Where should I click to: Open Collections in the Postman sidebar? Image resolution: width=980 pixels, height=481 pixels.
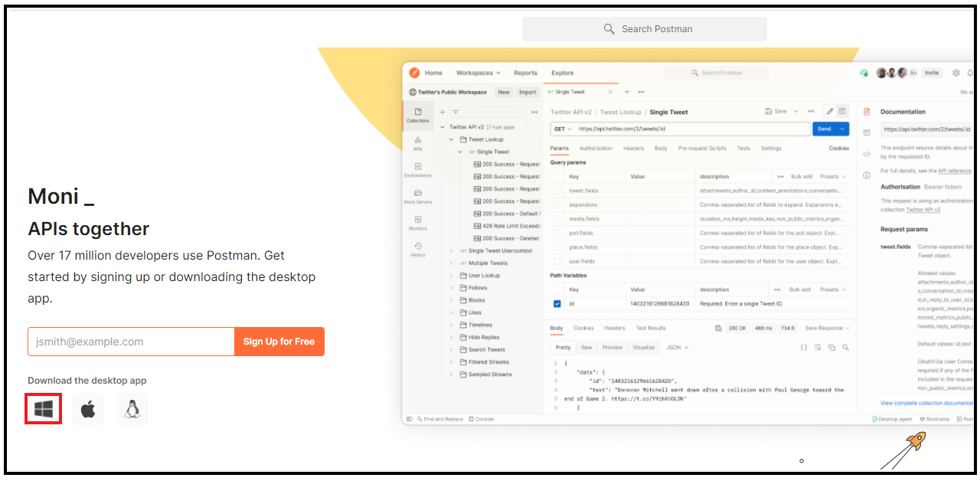[418, 115]
